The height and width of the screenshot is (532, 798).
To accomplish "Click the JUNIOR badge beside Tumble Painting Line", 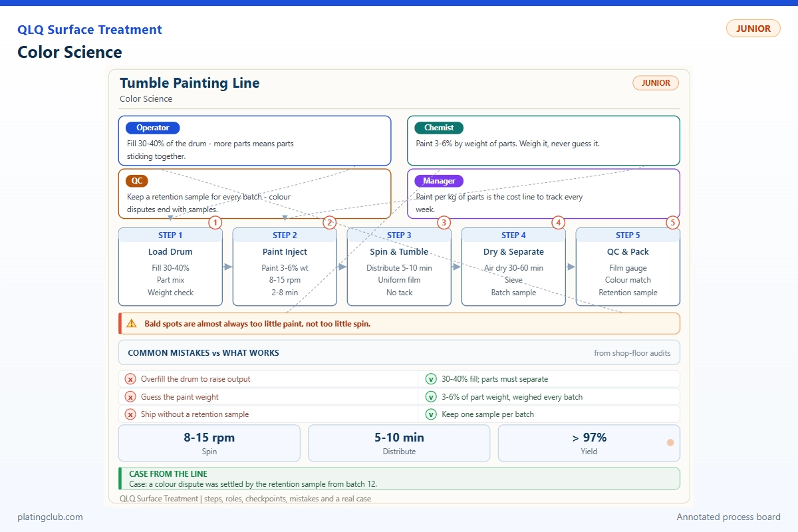I will (x=656, y=83).
